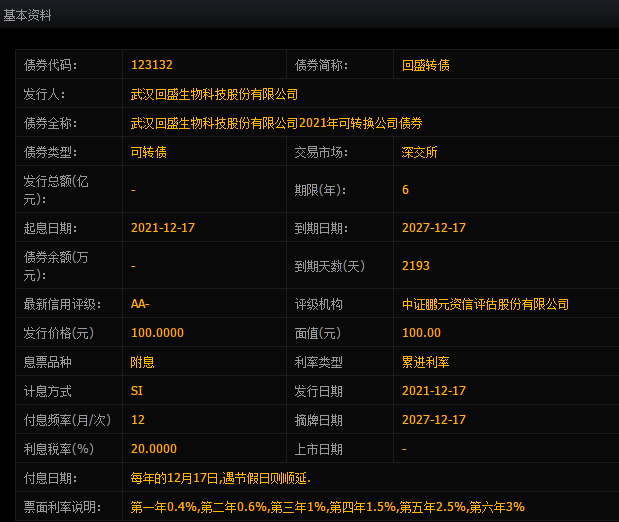The height and width of the screenshot is (522, 619).
Task: Click the 面值(元) label
Action: coord(317,333)
